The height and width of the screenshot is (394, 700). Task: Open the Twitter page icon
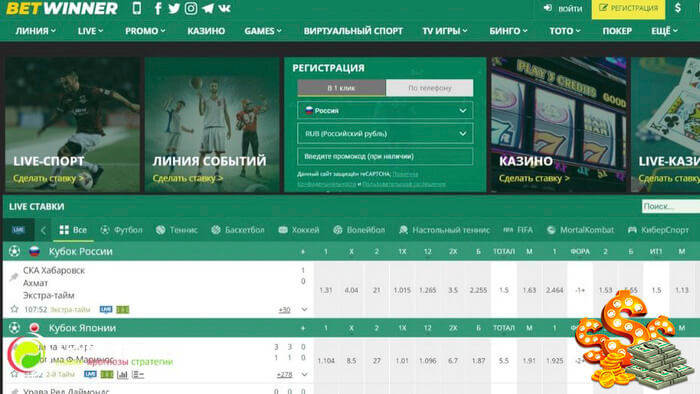pos(174,8)
